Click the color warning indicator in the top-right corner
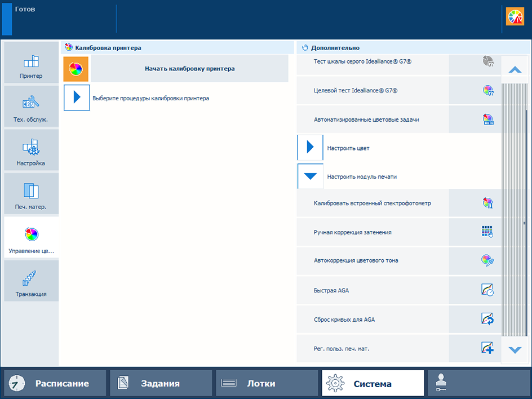 point(515,17)
